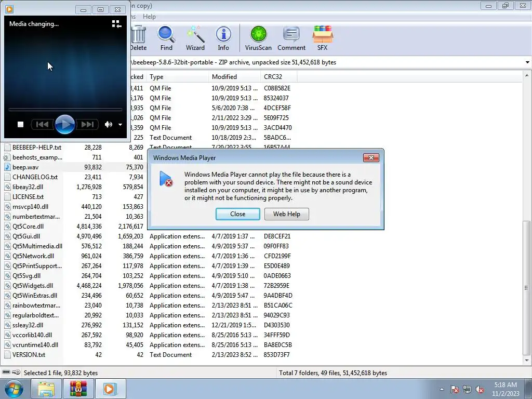
Task: Switch to Library view icon
Action: (x=116, y=24)
